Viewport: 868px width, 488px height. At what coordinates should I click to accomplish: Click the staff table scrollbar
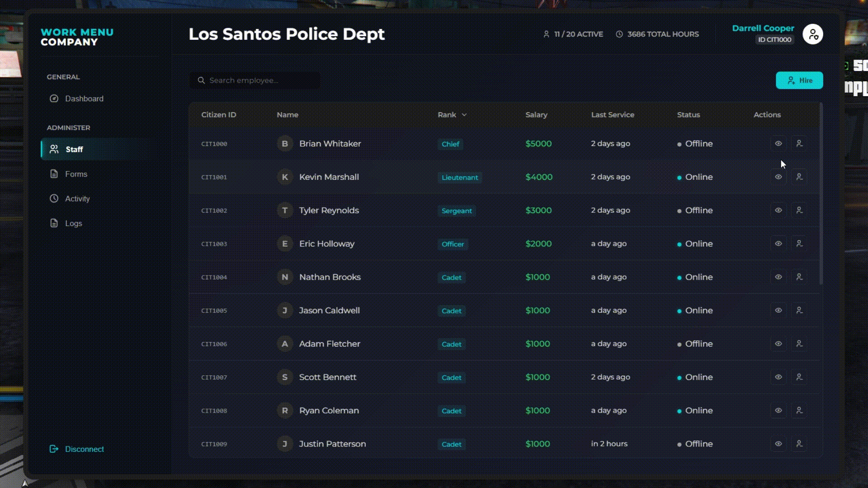pyautogui.click(x=821, y=194)
